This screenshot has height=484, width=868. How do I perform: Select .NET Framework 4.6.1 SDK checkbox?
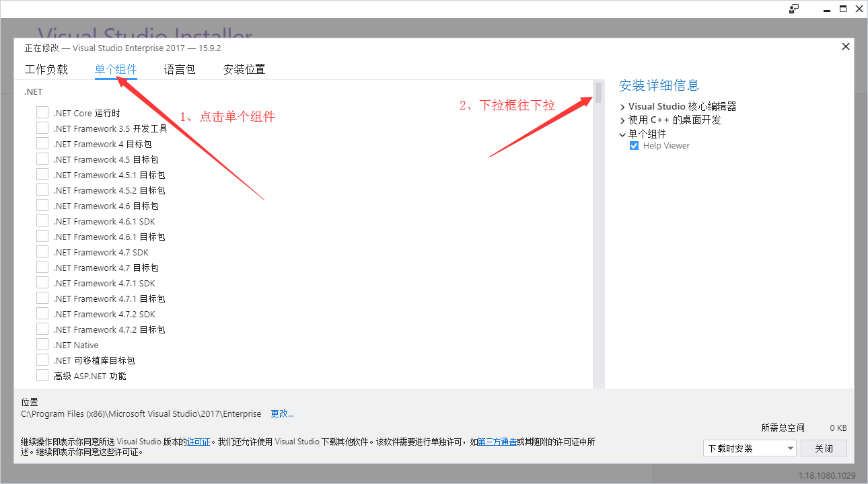42,221
